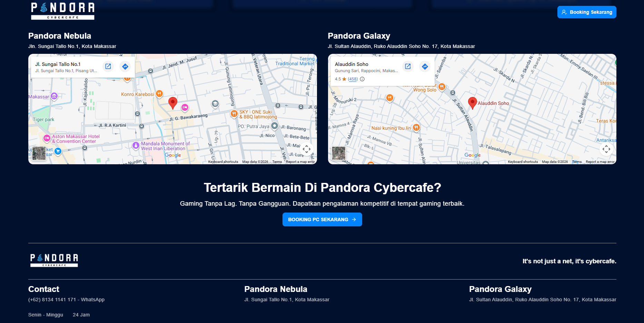
Task: Click the Senin - Minggu hours text
Action: click(46, 315)
